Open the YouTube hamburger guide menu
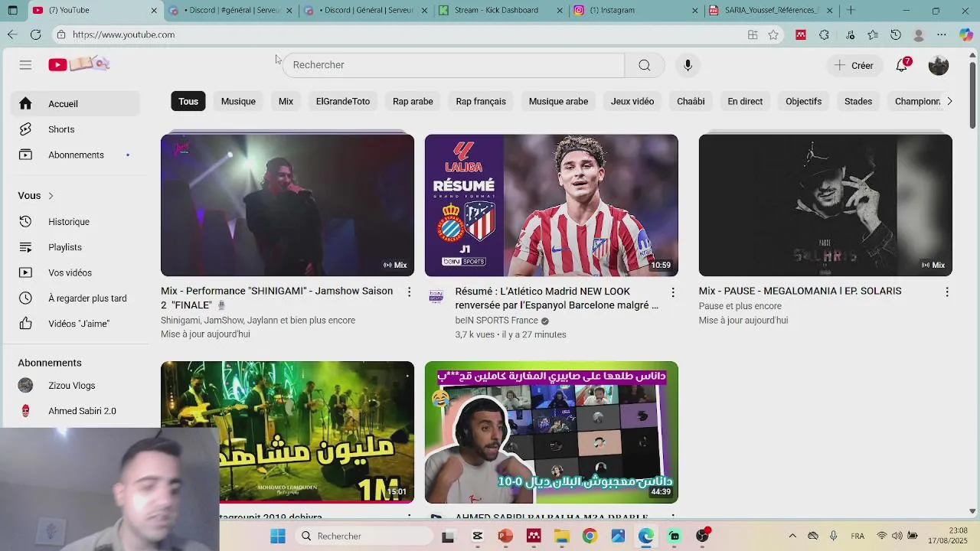Screen dimensions: 980x551 tap(25, 65)
